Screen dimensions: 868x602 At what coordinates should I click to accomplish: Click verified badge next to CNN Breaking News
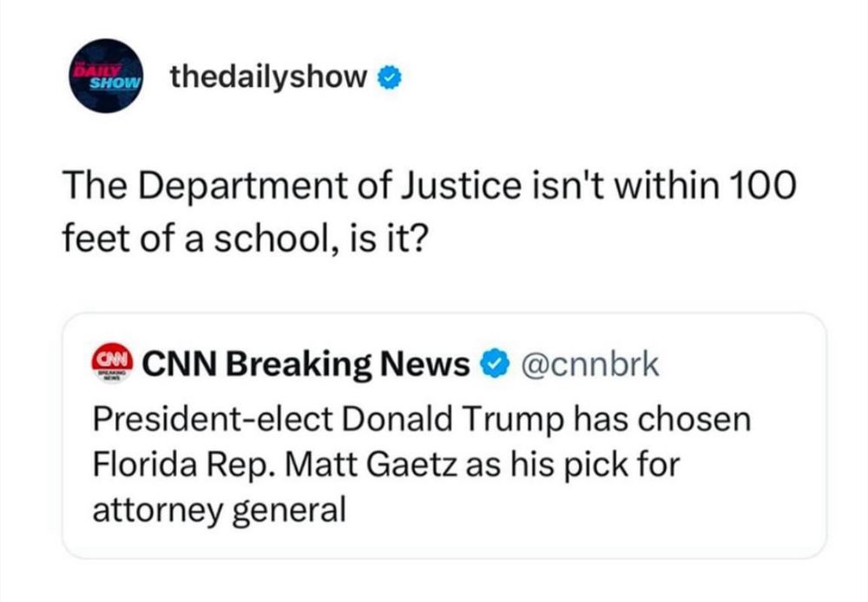(x=496, y=365)
